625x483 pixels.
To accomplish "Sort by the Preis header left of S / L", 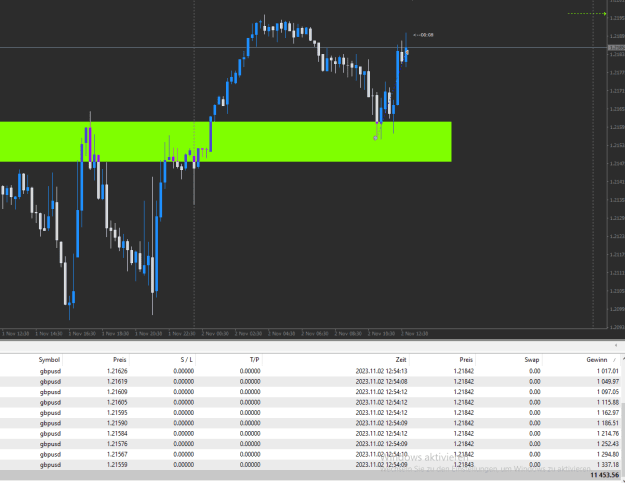I will coord(120,359).
